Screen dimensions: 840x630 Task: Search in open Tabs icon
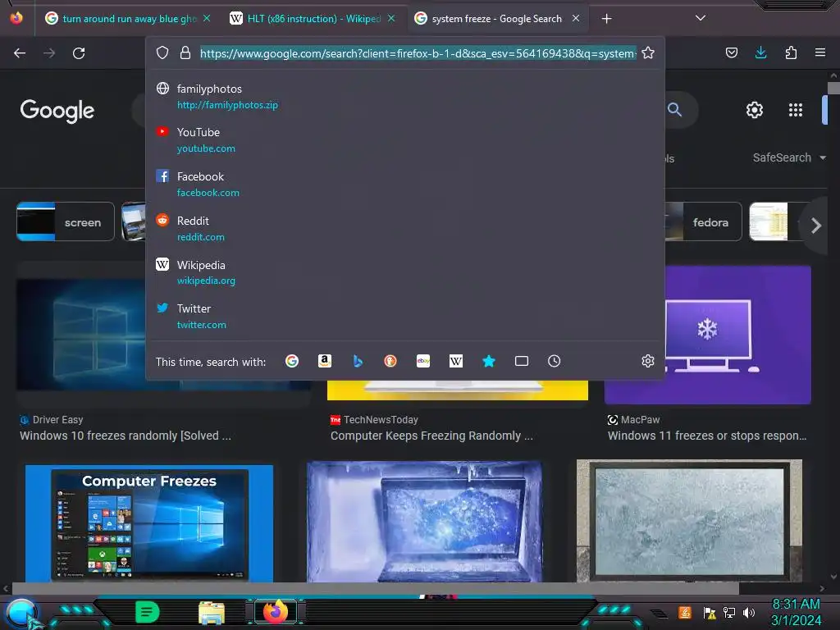pyautogui.click(x=522, y=361)
